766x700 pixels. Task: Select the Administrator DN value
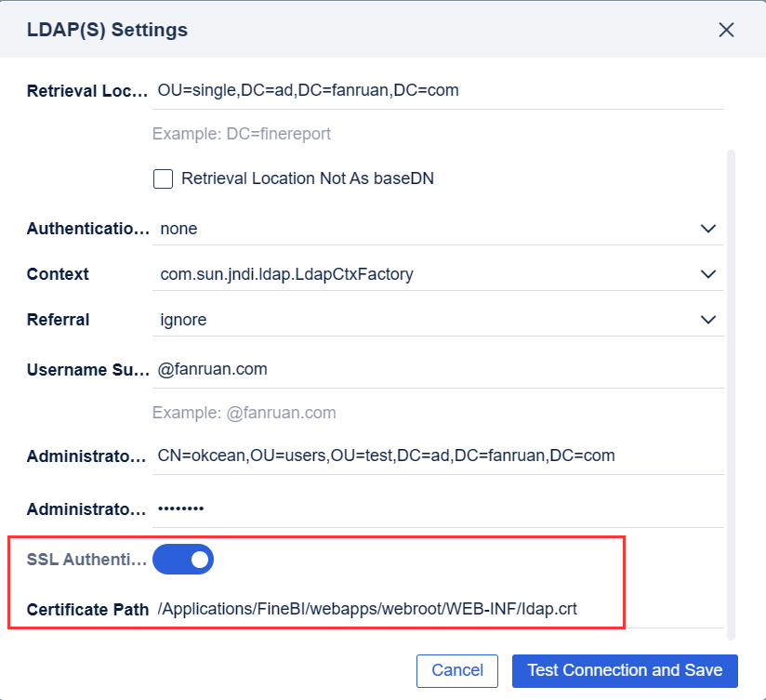click(x=384, y=455)
